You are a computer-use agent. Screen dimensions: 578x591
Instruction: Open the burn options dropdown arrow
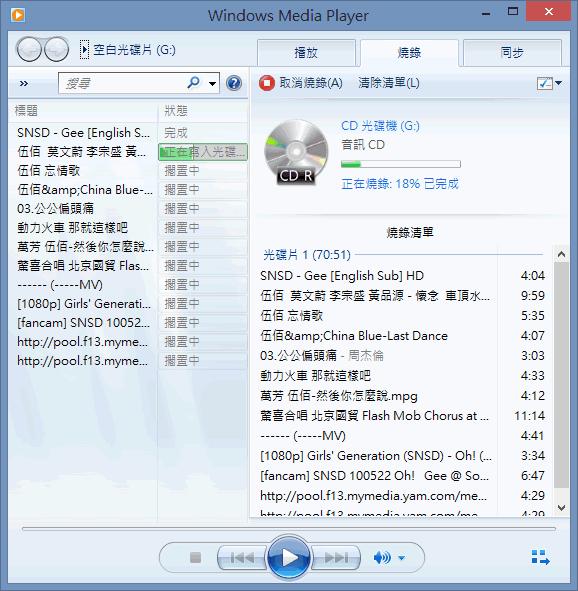pos(558,83)
